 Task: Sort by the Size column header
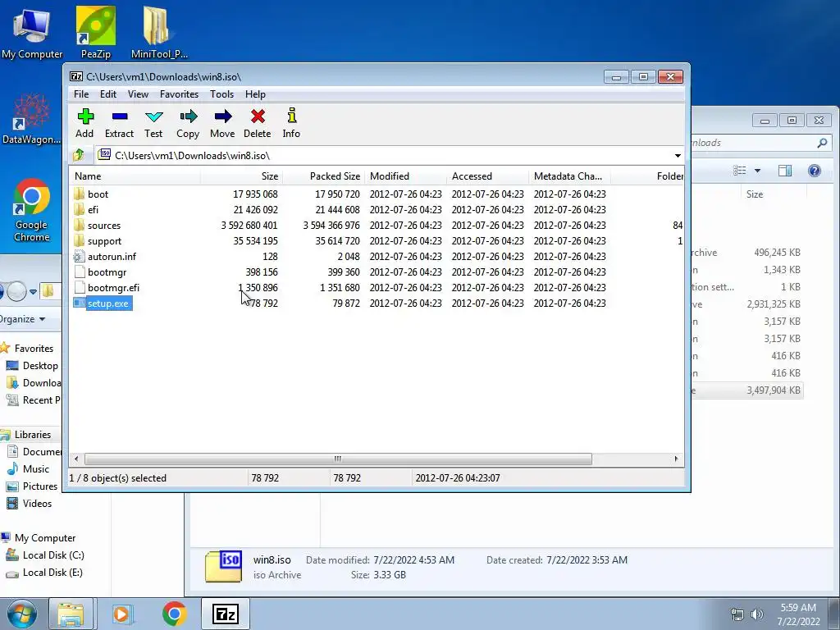coord(242,176)
